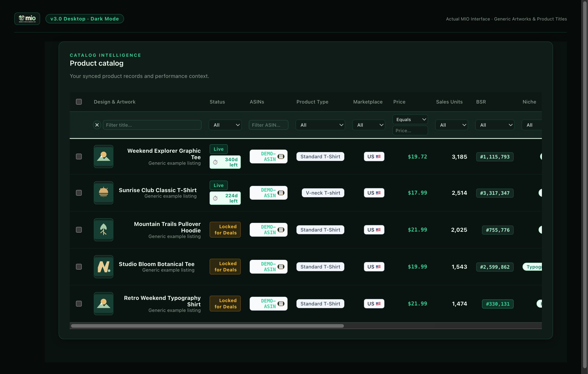
Task: Open the Marketplace filter dropdown
Action: point(369,125)
